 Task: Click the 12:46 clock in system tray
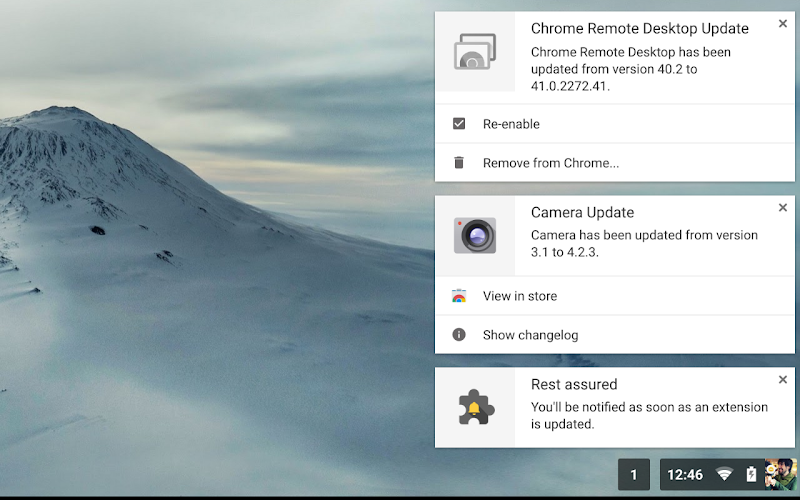point(685,475)
